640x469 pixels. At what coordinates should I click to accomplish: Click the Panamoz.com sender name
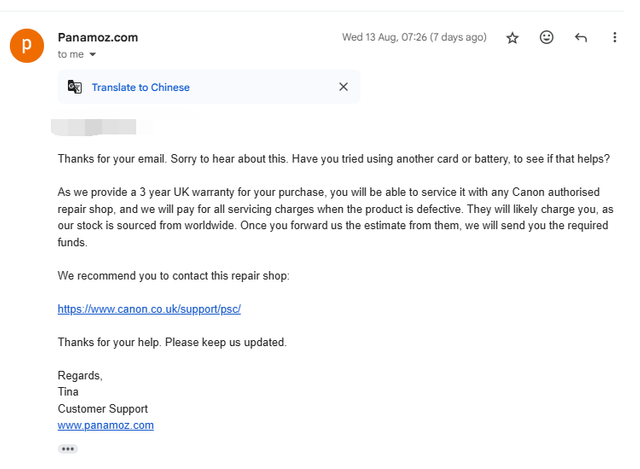pyautogui.click(x=98, y=38)
